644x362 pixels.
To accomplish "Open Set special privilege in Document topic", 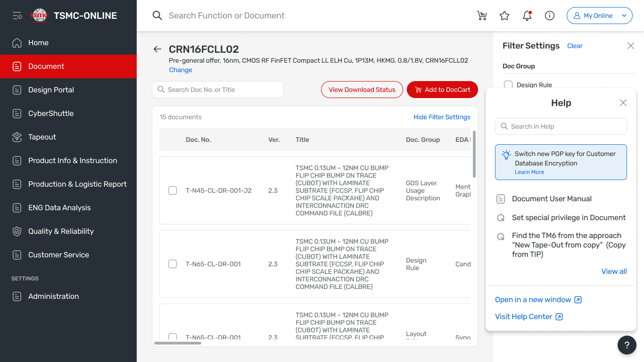I will click(x=569, y=218).
